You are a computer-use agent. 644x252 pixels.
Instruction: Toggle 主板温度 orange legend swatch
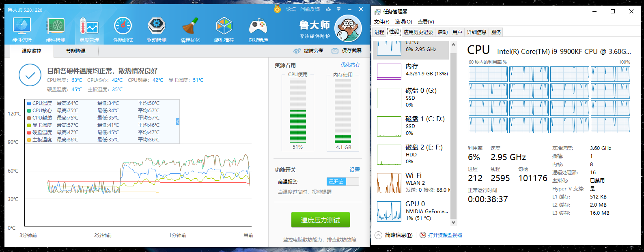29,140
